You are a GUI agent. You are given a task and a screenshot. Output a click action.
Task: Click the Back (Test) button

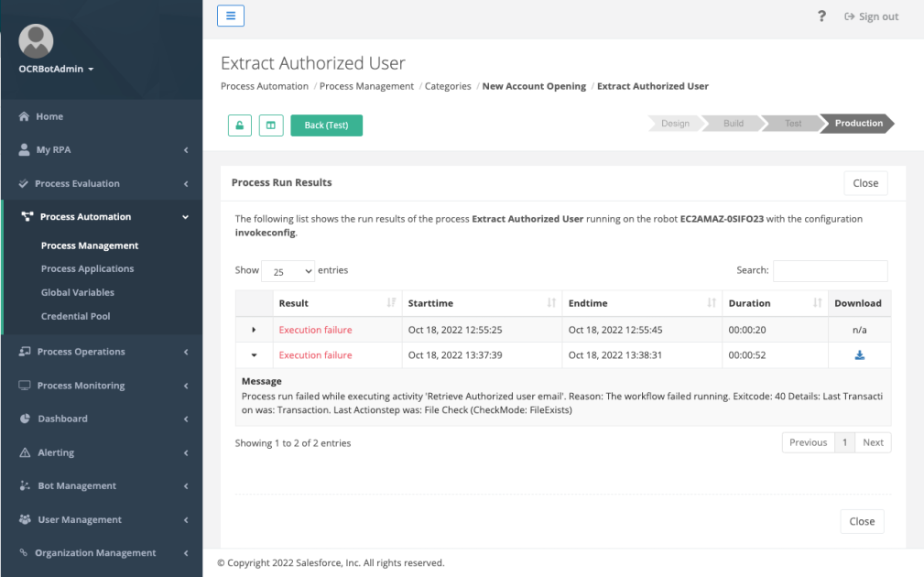pyautogui.click(x=326, y=125)
